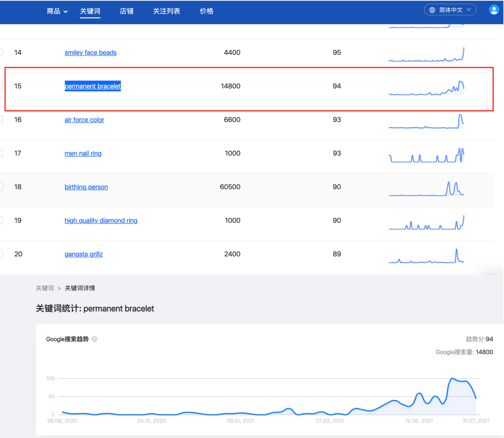Switch to the 关键词 tab
This screenshot has height=438, width=504.
[90, 11]
